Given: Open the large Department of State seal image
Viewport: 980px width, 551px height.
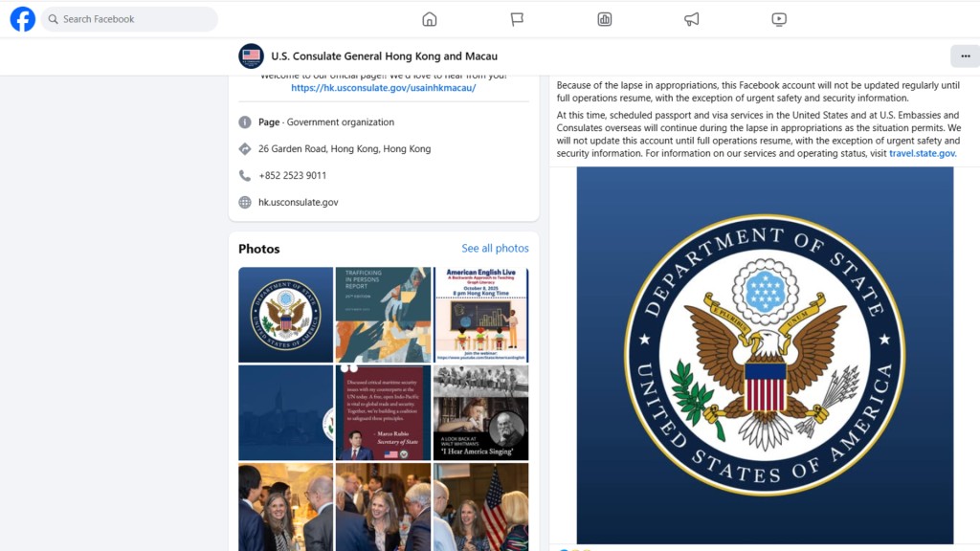Looking at the screenshot, I should click(x=765, y=355).
